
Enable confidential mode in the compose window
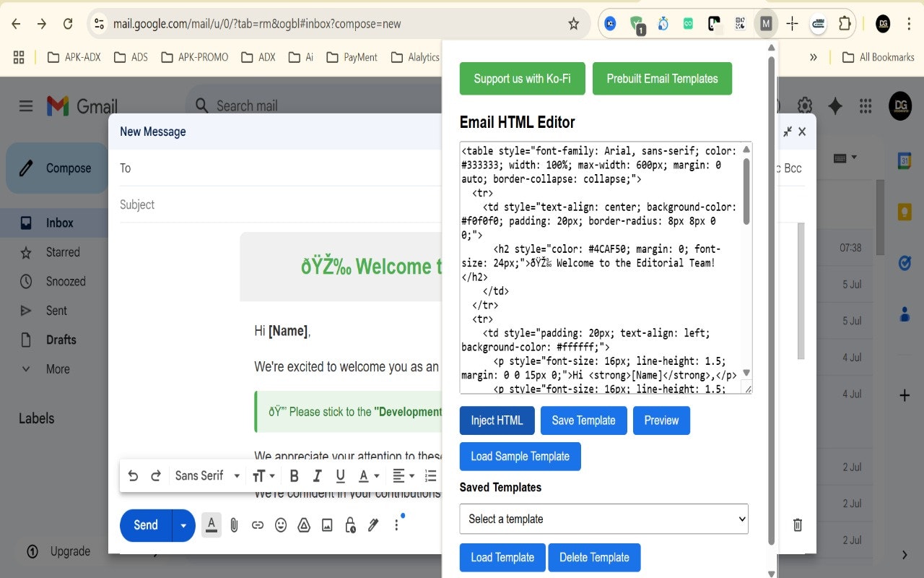coord(350,525)
